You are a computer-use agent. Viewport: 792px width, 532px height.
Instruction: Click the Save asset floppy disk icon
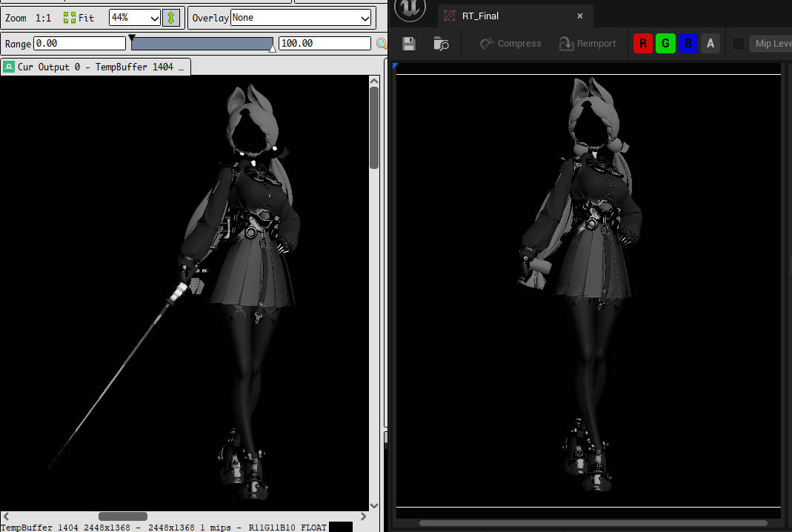point(409,44)
